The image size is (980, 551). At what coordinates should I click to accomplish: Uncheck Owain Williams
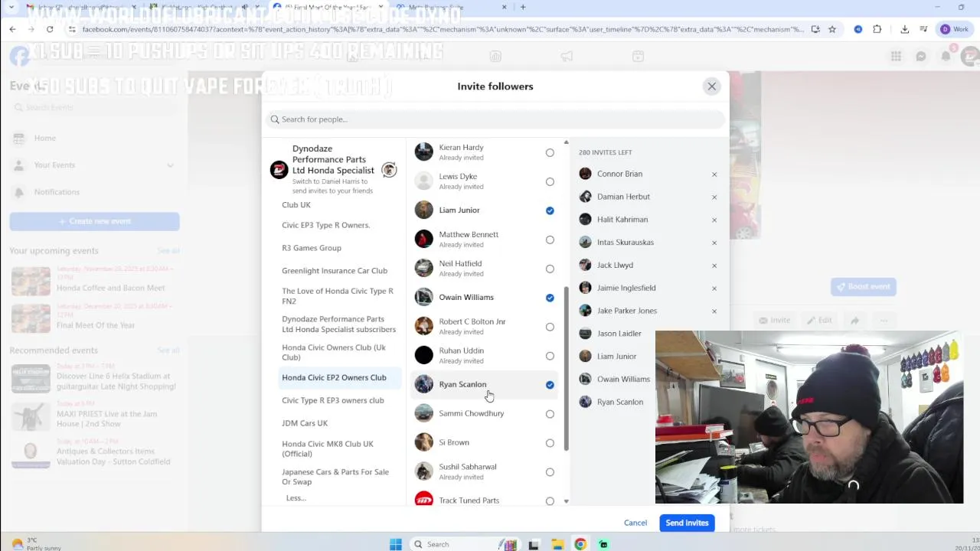point(550,298)
